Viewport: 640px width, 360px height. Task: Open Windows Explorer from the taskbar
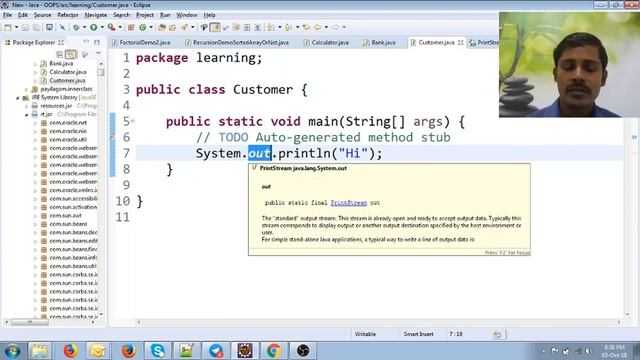point(40,351)
